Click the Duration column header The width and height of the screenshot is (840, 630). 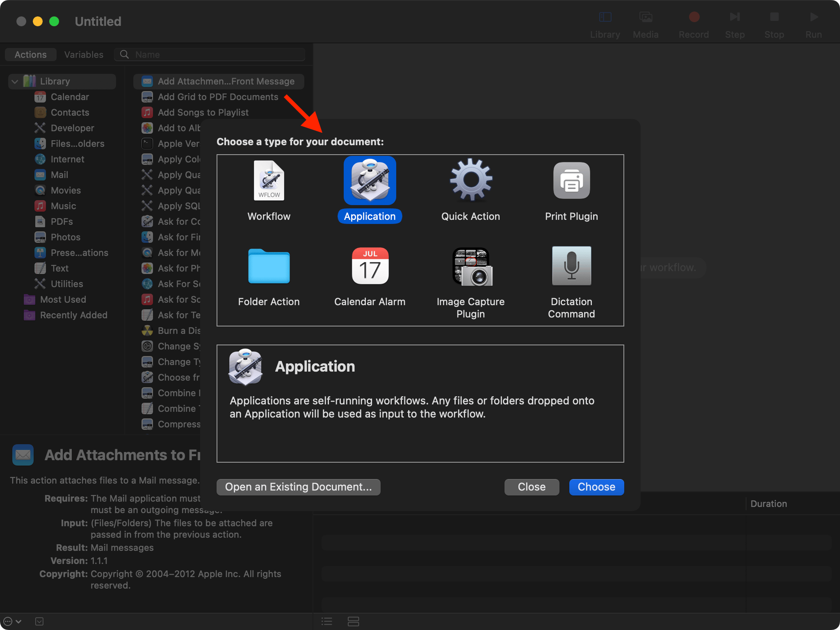(x=769, y=504)
